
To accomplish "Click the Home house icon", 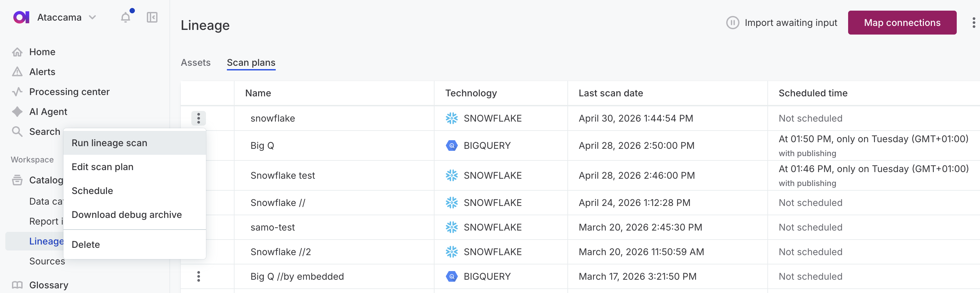I will click(x=17, y=52).
